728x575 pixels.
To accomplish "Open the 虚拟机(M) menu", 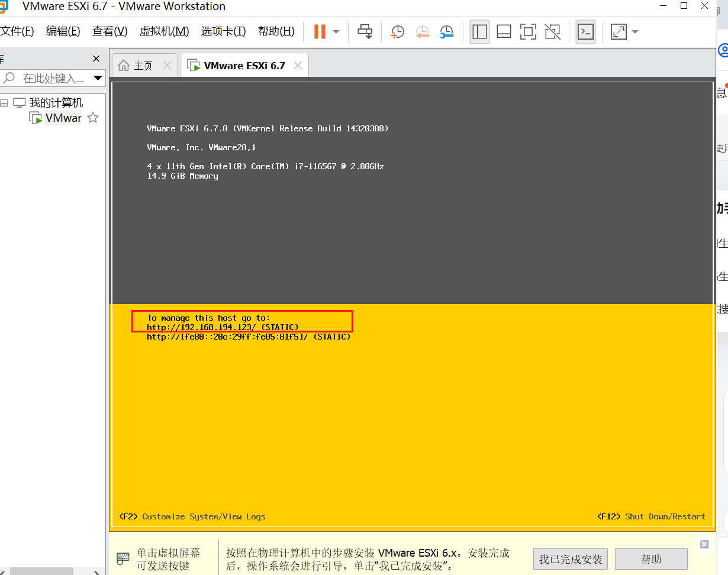I will 164,31.
